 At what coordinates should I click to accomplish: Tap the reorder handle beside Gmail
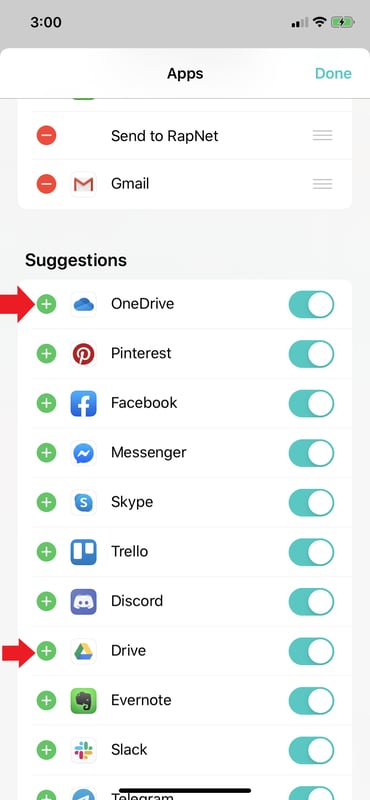[x=323, y=184]
